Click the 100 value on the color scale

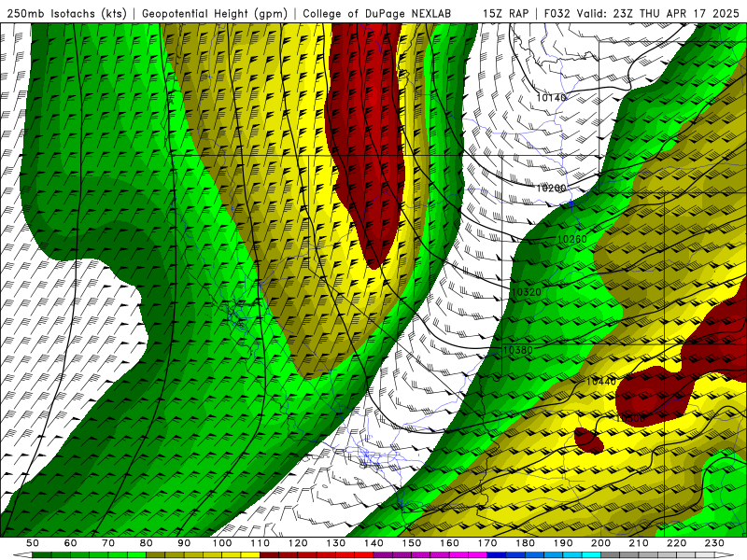[x=222, y=543]
